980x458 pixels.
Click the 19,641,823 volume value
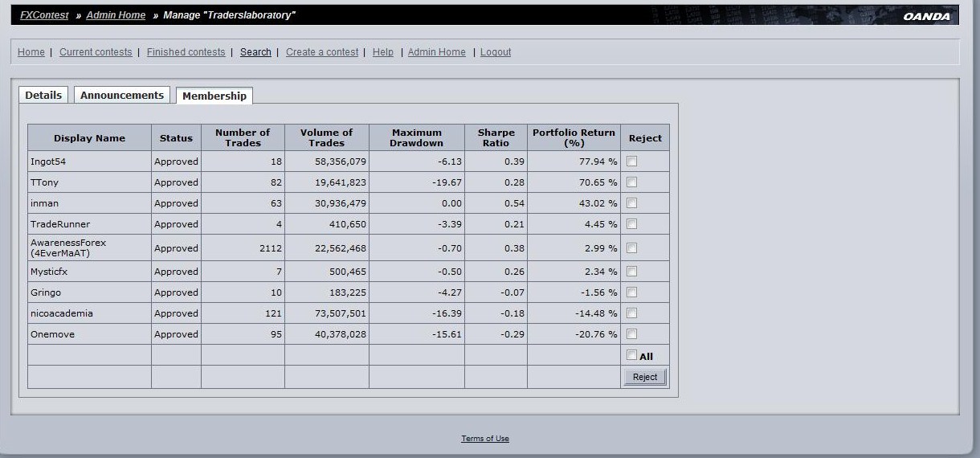point(341,182)
